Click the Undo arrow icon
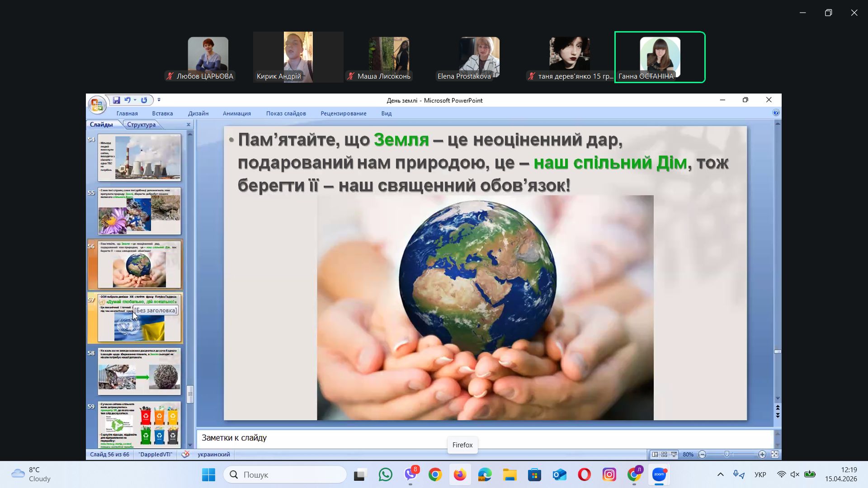 [x=127, y=100]
